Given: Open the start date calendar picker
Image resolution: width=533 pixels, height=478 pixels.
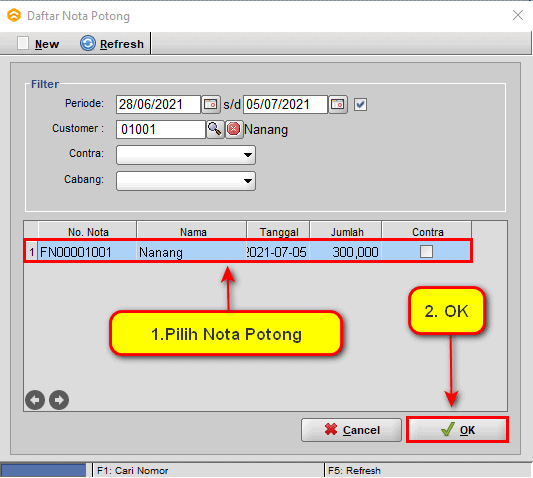Looking at the screenshot, I should click(x=211, y=104).
